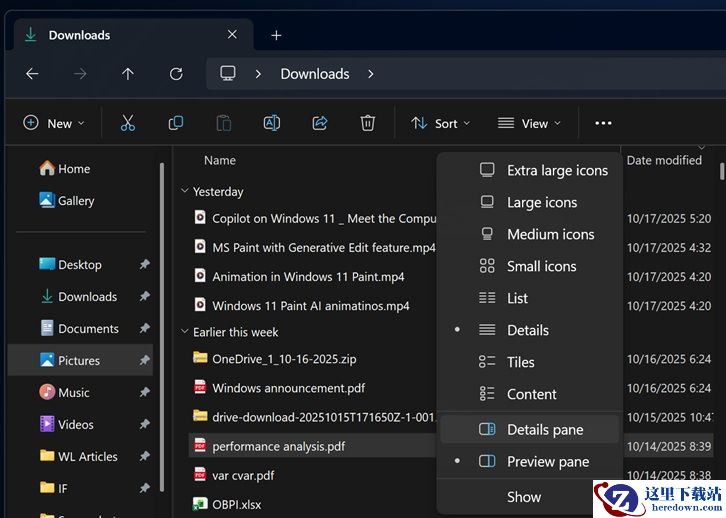Choose Extra large icons view
726x518 pixels.
point(556,170)
